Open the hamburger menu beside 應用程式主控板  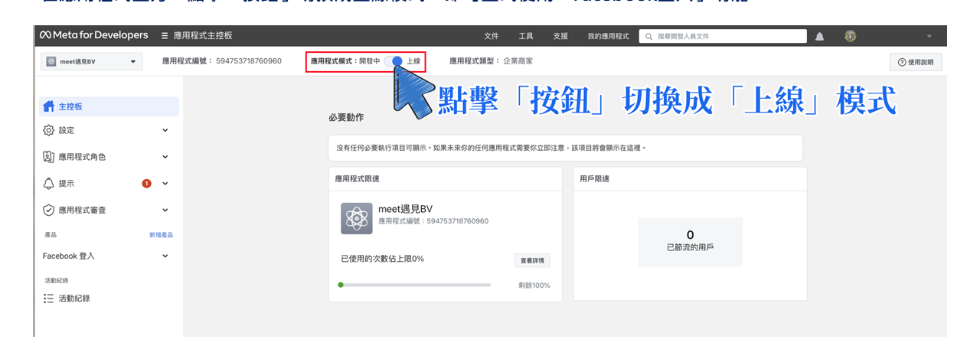(165, 36)
